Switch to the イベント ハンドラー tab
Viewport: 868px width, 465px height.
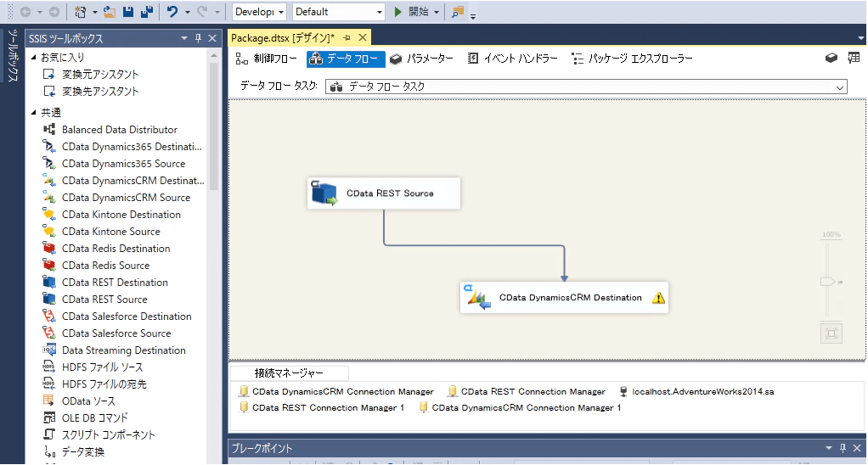click(513, 58)
